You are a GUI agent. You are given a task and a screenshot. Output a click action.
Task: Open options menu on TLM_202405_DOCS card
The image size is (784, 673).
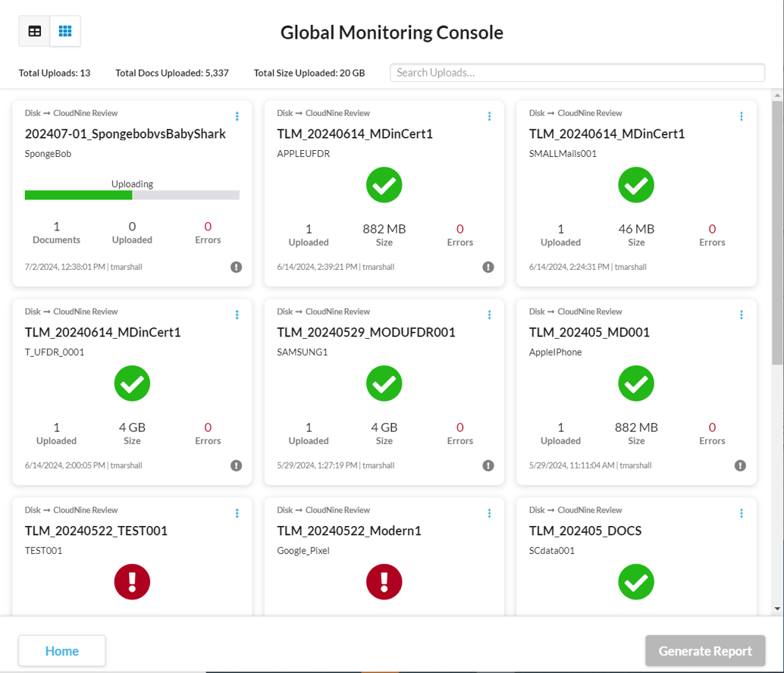pyautogui.click(x=741, y=513)
